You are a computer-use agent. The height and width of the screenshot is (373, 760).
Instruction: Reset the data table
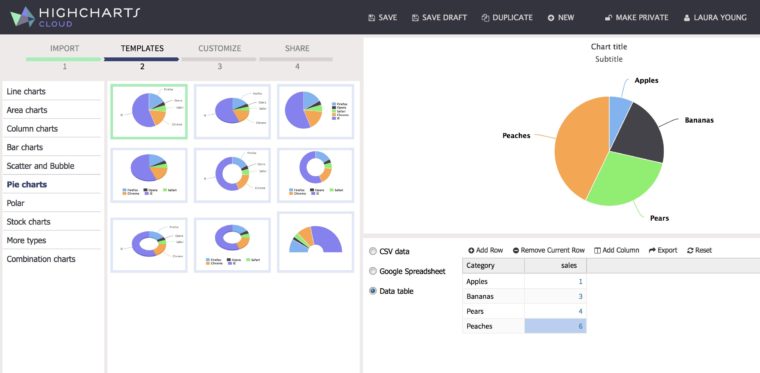tap(699, 250)
